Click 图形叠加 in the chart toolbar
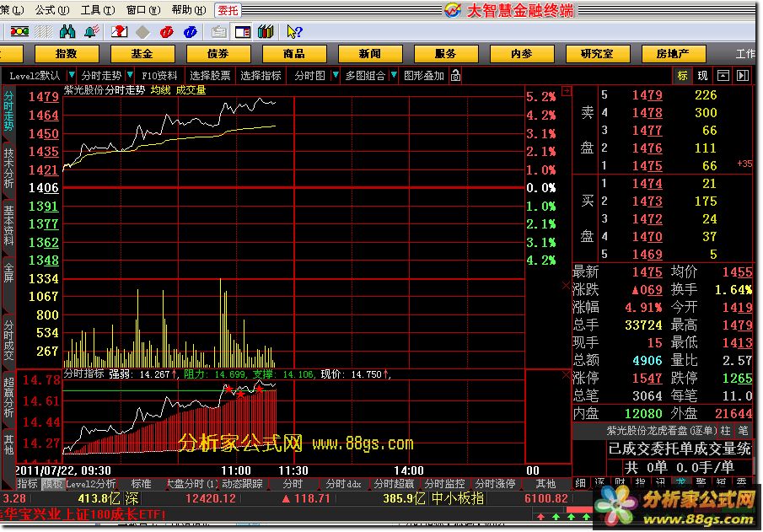Screen dimensions: 763x532 coord(424,75)
